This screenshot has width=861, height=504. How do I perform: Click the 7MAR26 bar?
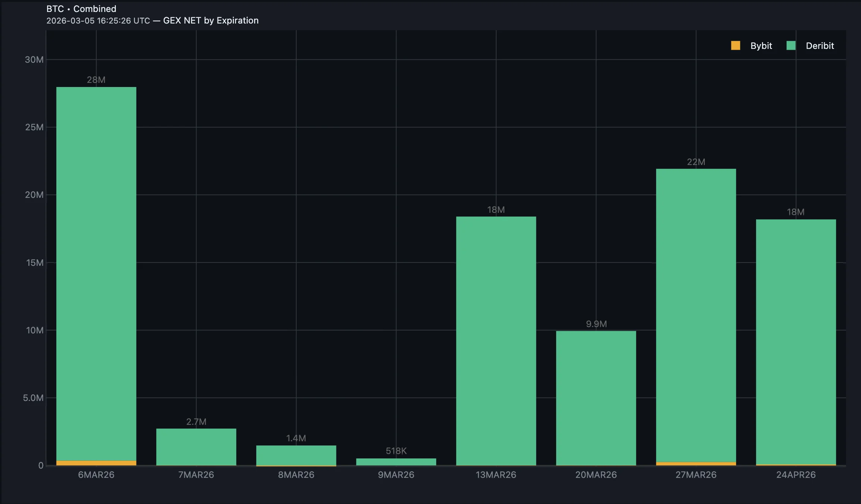[x=196, y=447]
